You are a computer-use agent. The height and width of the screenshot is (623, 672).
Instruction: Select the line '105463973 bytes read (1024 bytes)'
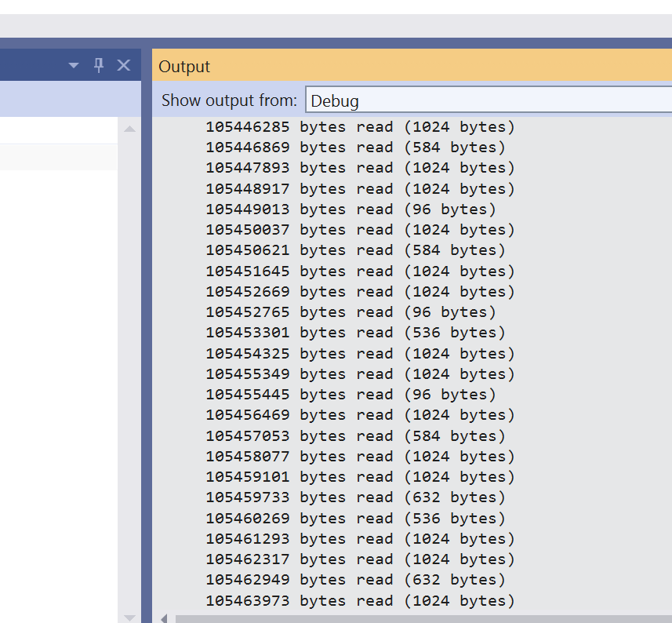click(360, 601)
